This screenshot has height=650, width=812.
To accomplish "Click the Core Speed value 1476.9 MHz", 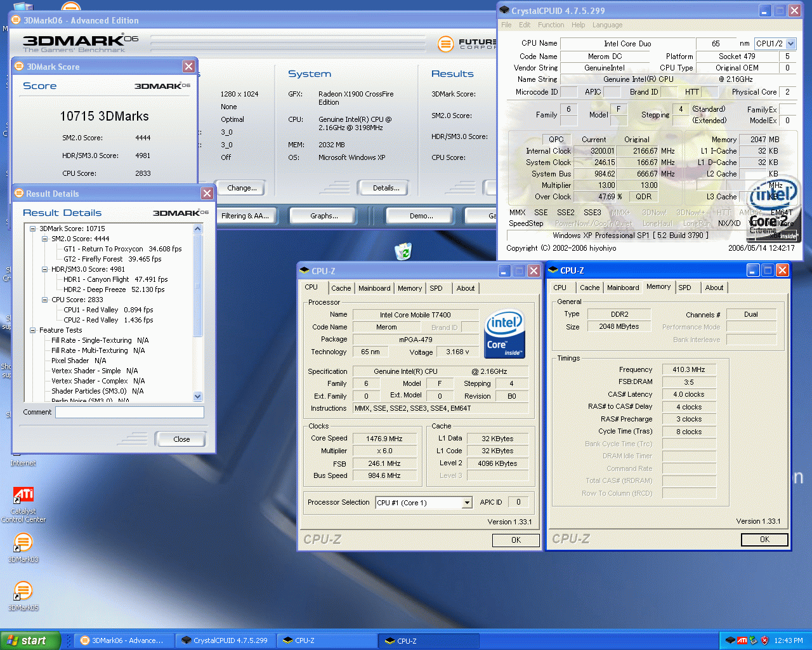I will coord(384,438).
